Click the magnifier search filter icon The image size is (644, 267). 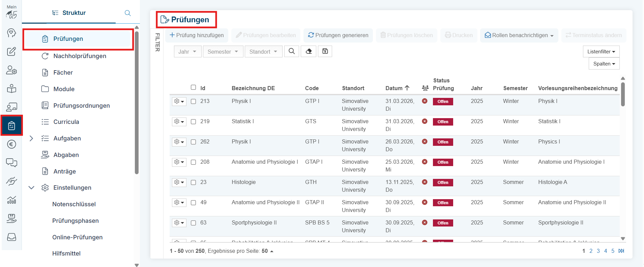[292, 51]
